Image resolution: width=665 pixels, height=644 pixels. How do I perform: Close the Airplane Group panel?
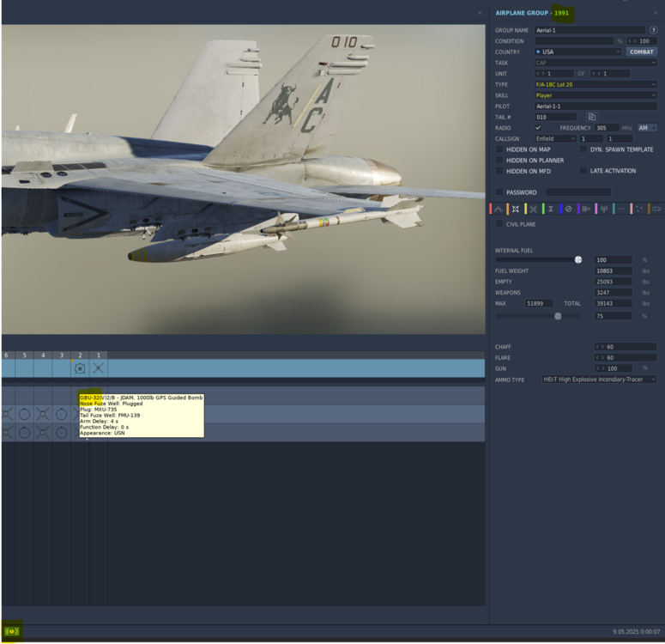[656, 13]
